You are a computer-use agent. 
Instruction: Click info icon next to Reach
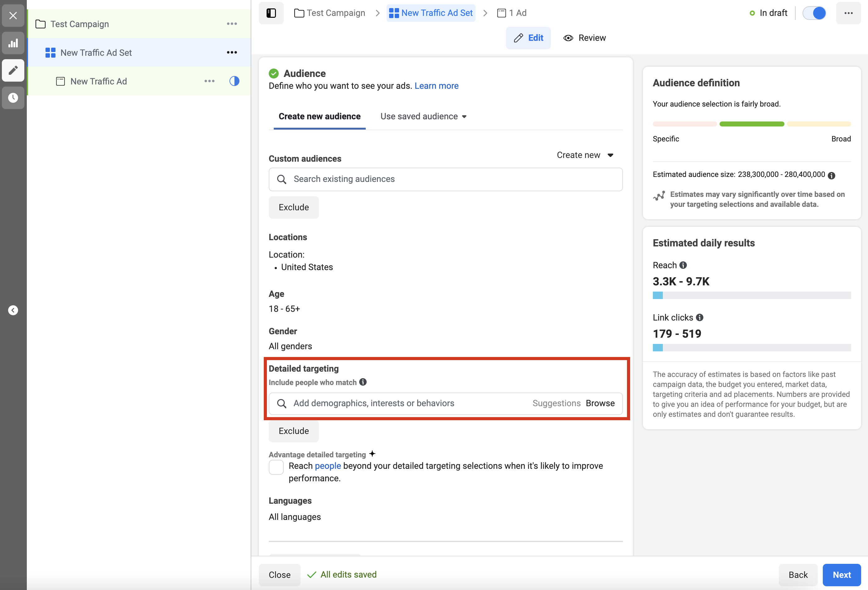pos(683,265)
